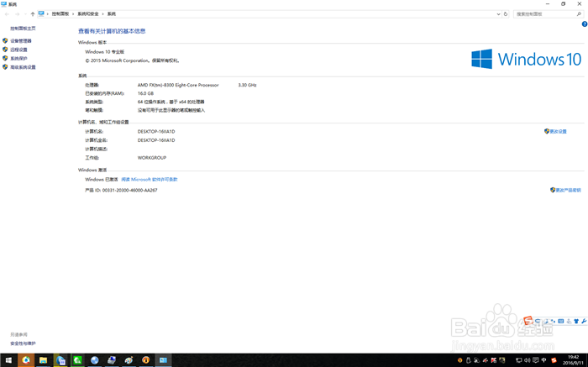
Task: Click the help question mark icon
Action: click(585, 24)
